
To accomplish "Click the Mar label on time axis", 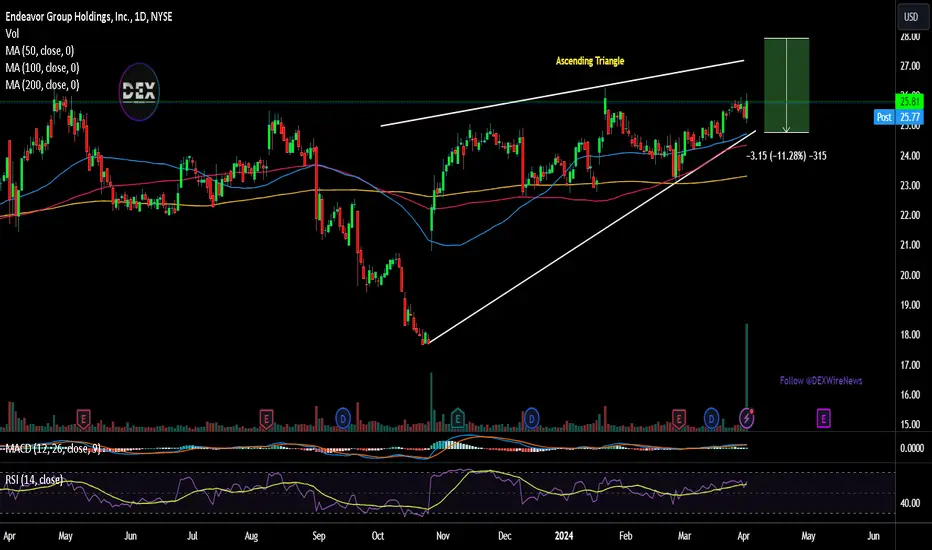I will pos(684,536).
